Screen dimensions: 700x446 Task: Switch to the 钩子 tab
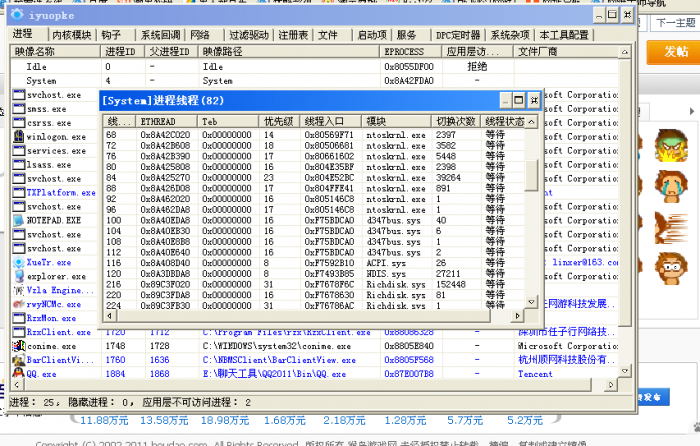coord(112,35)
